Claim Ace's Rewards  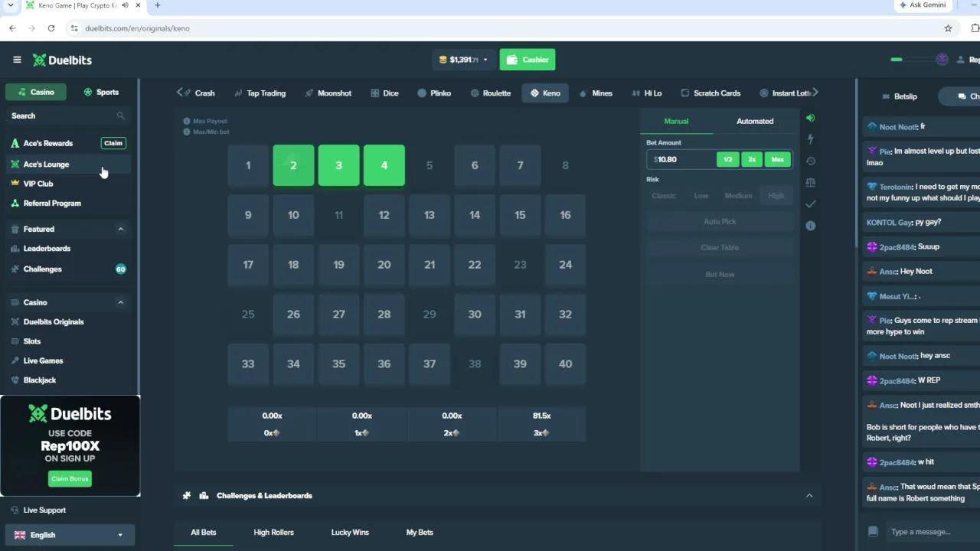[x=113, y=143]
